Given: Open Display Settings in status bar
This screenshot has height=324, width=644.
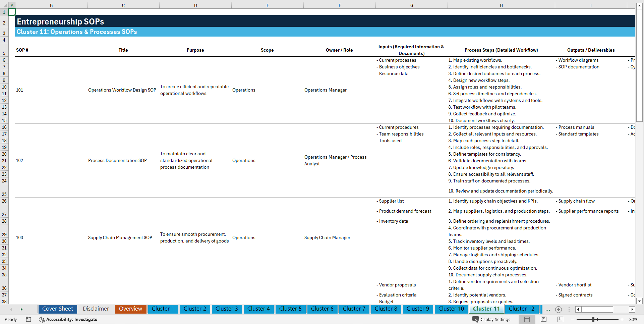Looking at the screenshot, I should coord(491,319).
